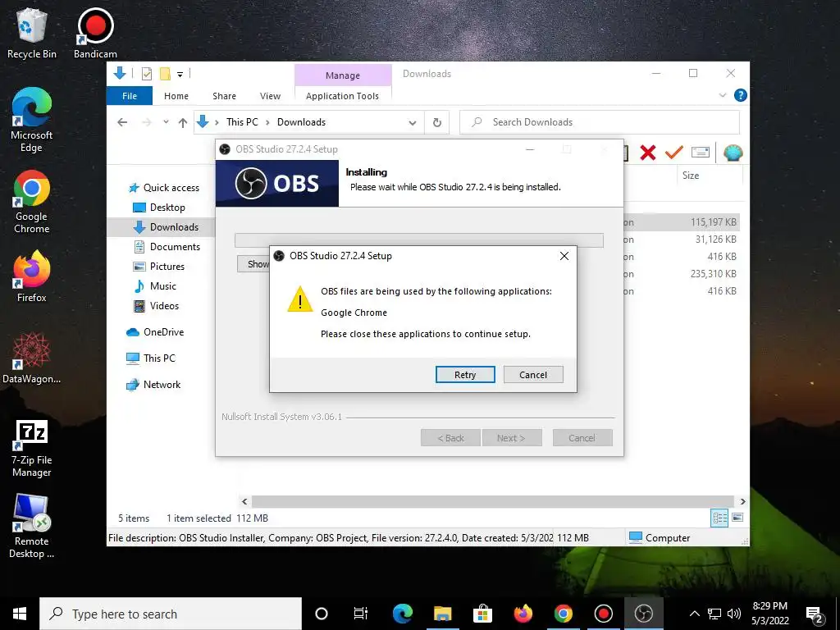This screenshot has width=840, height=630.
Task: Open Firefox desktop shortcut
Action: pyautogui.click(x=32, y=277)
